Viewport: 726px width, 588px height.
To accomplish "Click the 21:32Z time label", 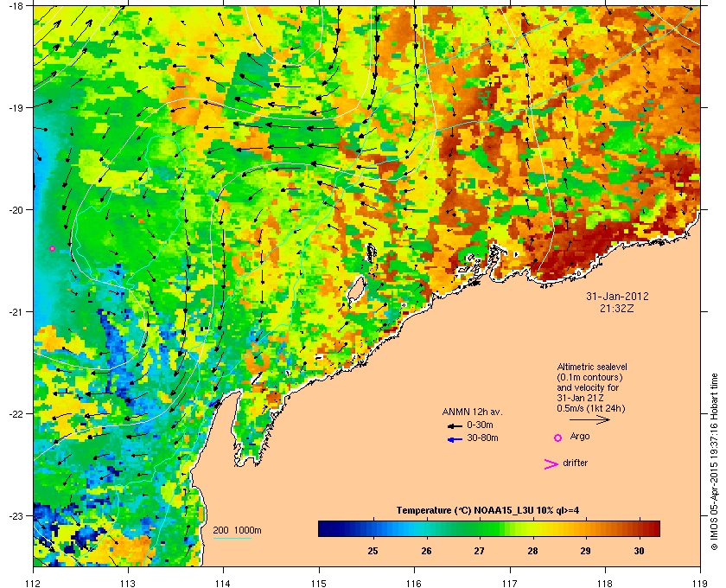I will pos(617,308).
